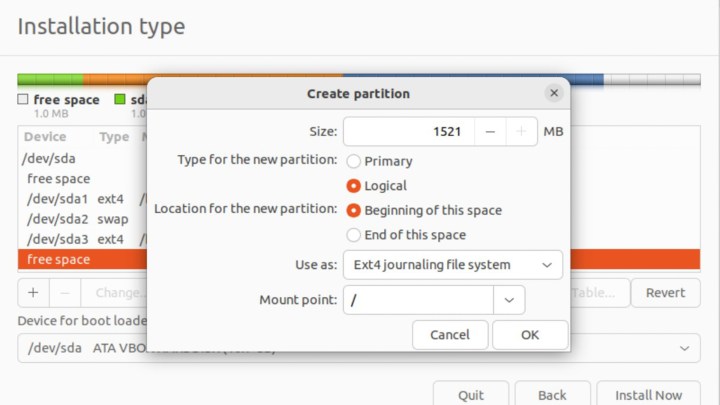Expand the Mount point dropdown arrow
This screenshot has width=720, height=405.
[x=509, y=299]
